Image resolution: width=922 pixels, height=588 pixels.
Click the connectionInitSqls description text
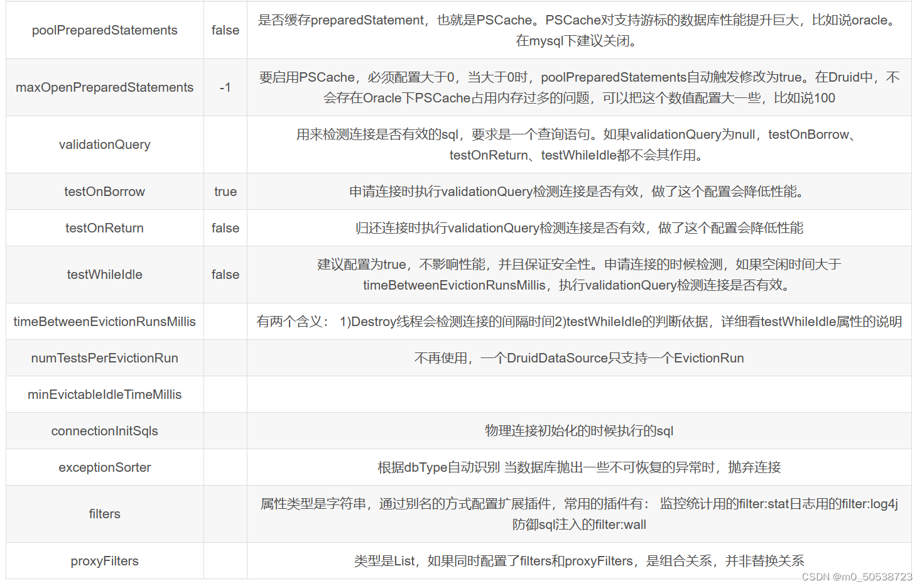pyautogui.click(x=579, y=431)
